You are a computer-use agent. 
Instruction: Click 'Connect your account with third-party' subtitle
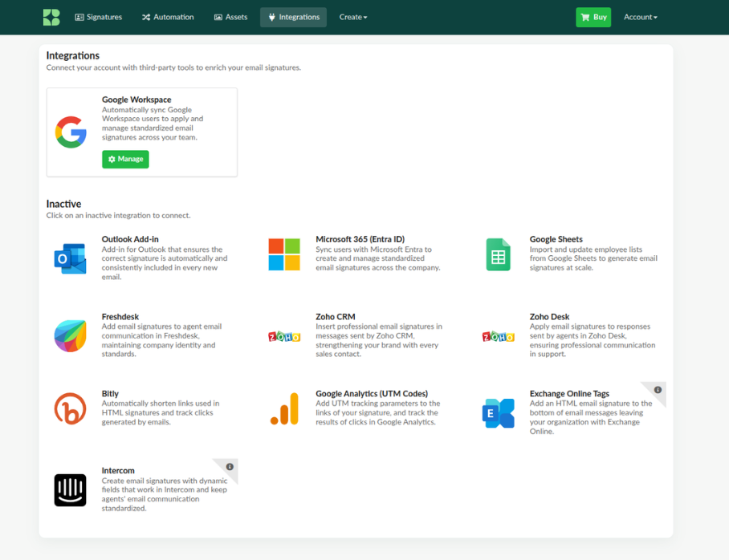coord(173,68)
